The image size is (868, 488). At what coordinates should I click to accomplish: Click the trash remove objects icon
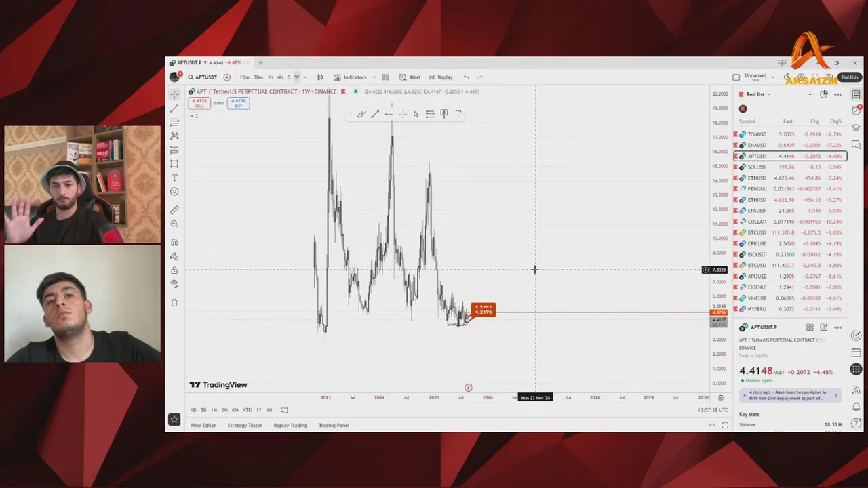[x=174, y=303]
